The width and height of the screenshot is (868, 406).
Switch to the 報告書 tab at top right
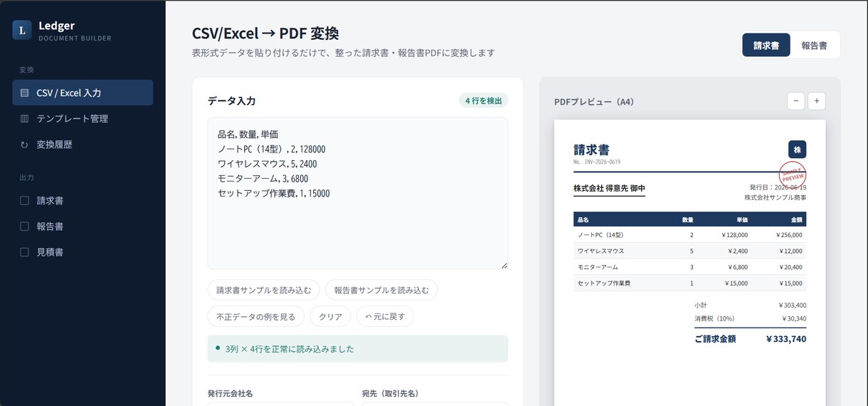(814, 45)
